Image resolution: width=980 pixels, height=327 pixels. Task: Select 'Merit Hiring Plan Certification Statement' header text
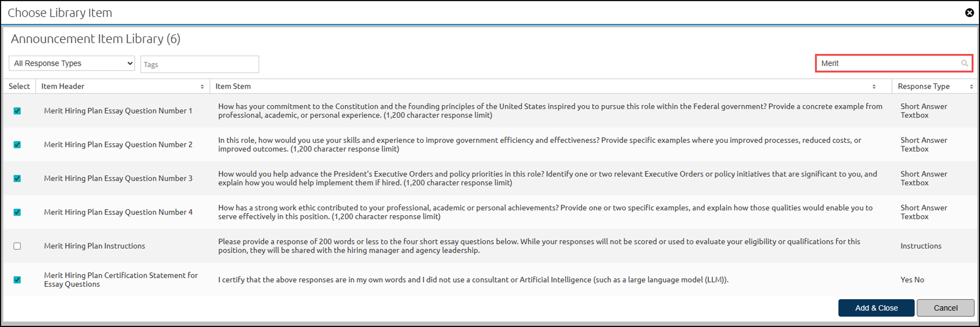tap(121, 280)
